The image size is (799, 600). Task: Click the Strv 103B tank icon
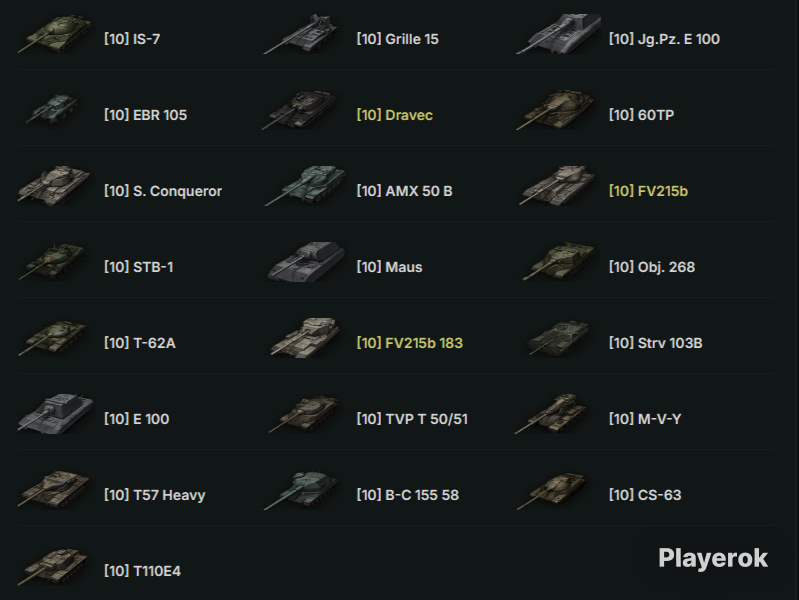click(x=557, y=338)
